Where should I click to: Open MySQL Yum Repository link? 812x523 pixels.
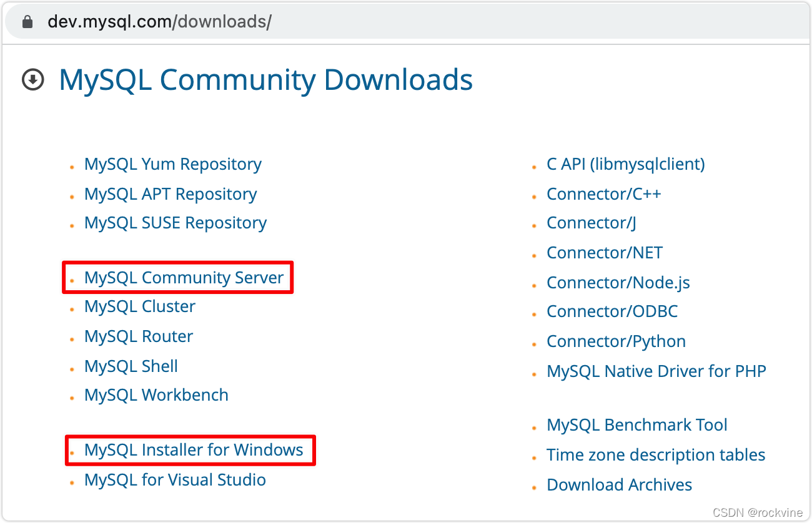(x=173, y=164)
